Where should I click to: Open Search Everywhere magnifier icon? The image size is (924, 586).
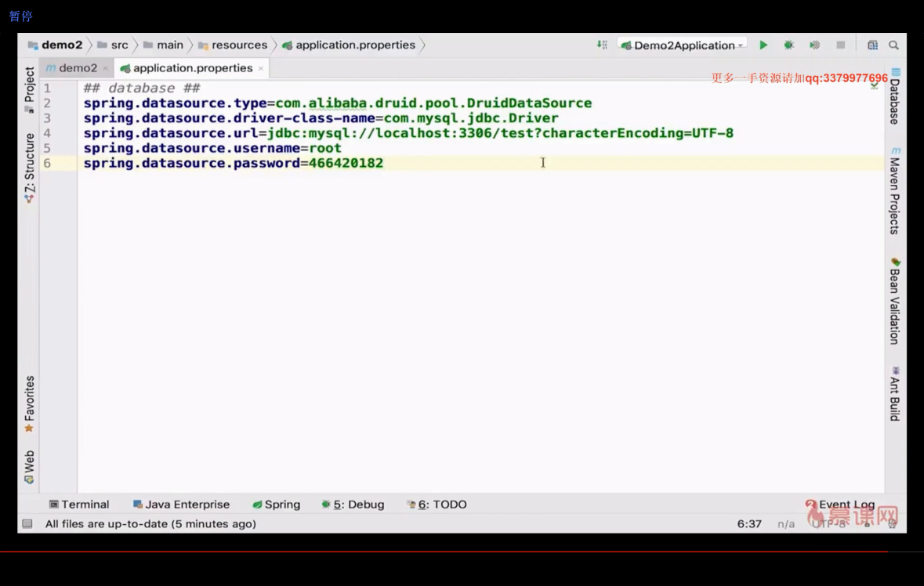point(893,45)
